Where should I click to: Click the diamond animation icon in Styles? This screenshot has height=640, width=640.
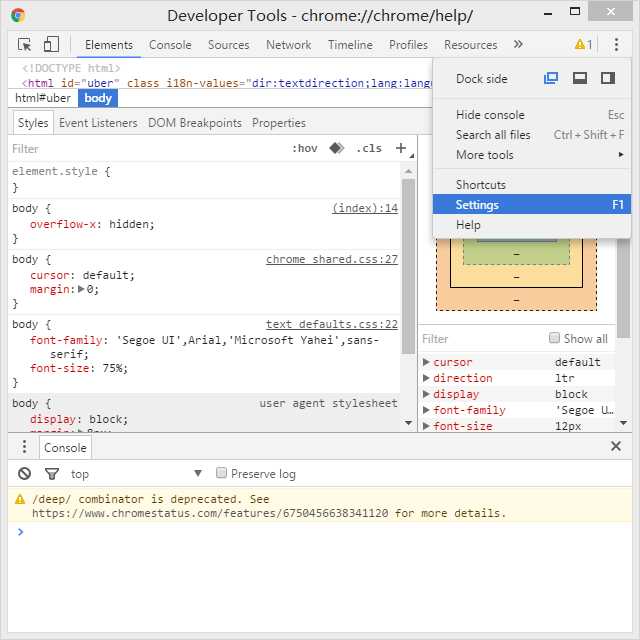coord(336,148)
